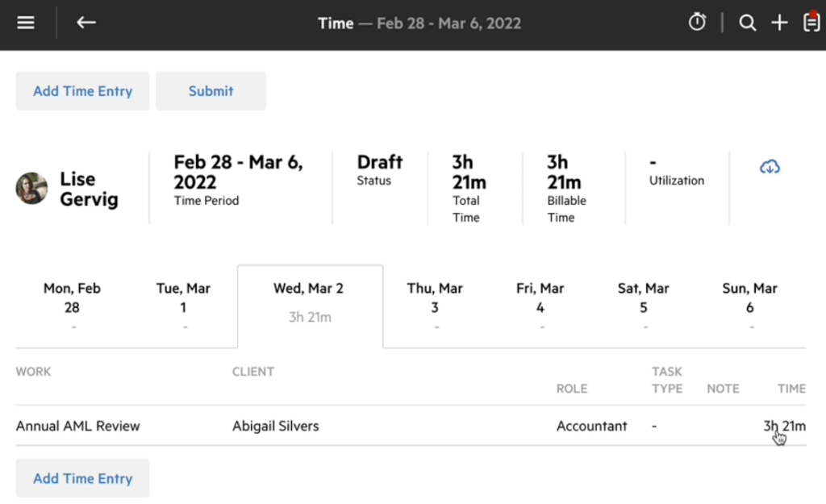Go back using the left arrow
This screenshot has width=826, height=504.
[x=86, y=23]
